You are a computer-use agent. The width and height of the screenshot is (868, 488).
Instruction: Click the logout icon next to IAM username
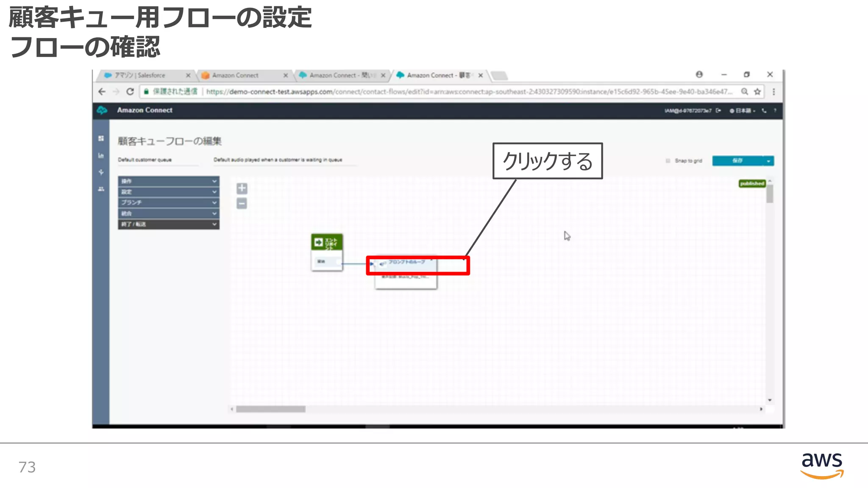[x=718, y=111]
